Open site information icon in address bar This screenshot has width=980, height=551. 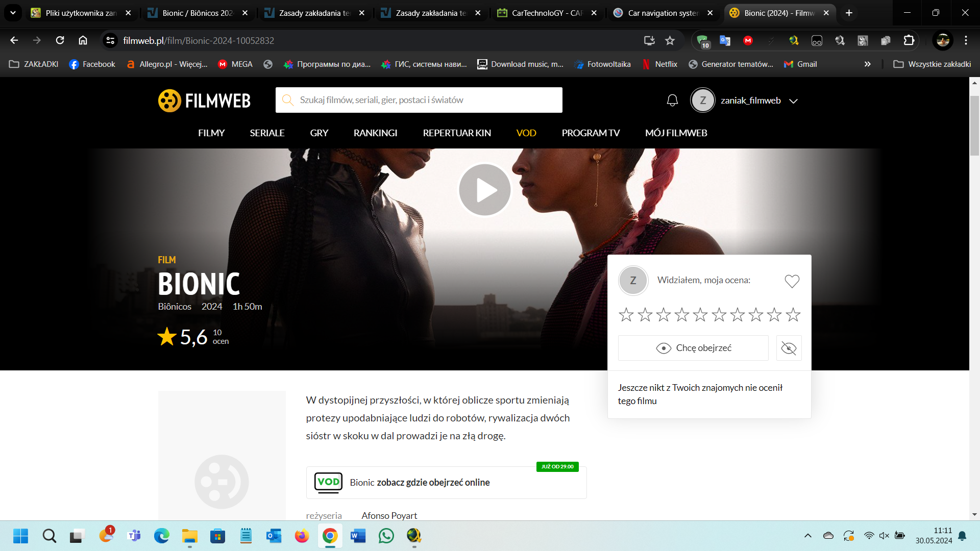click(x=110, y=40)
